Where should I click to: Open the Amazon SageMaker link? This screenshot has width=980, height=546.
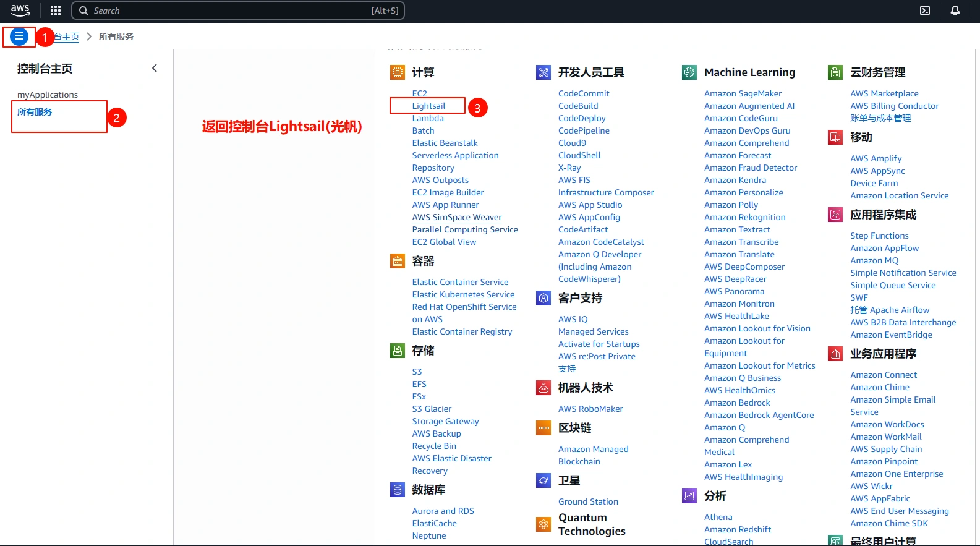pyautogui.click(x=743, y=93)
